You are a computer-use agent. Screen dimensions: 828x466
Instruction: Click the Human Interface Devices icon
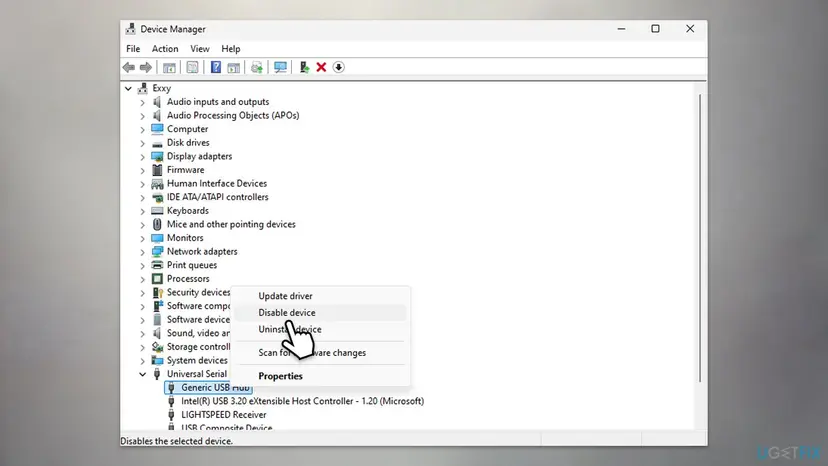tap(157, 183)
